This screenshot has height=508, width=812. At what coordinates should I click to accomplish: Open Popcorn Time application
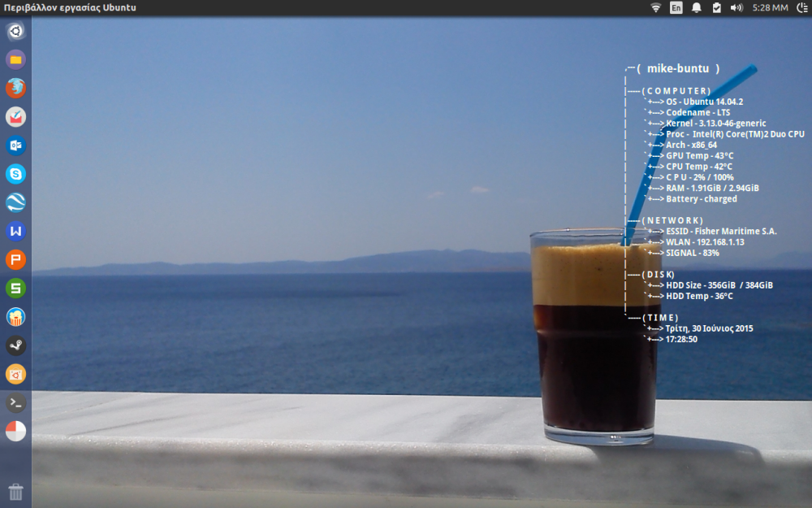click(x=15, y=317)
